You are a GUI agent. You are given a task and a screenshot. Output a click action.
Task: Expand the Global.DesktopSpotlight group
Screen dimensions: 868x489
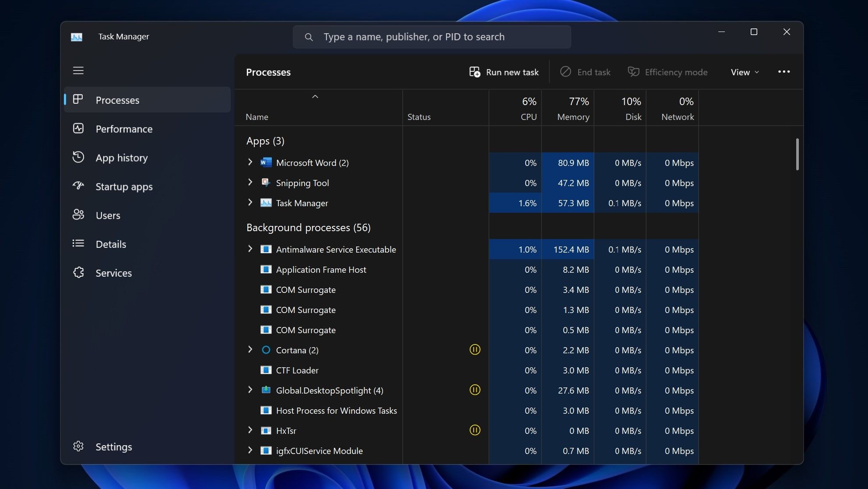pyautogui.click(x=250, y=390)
